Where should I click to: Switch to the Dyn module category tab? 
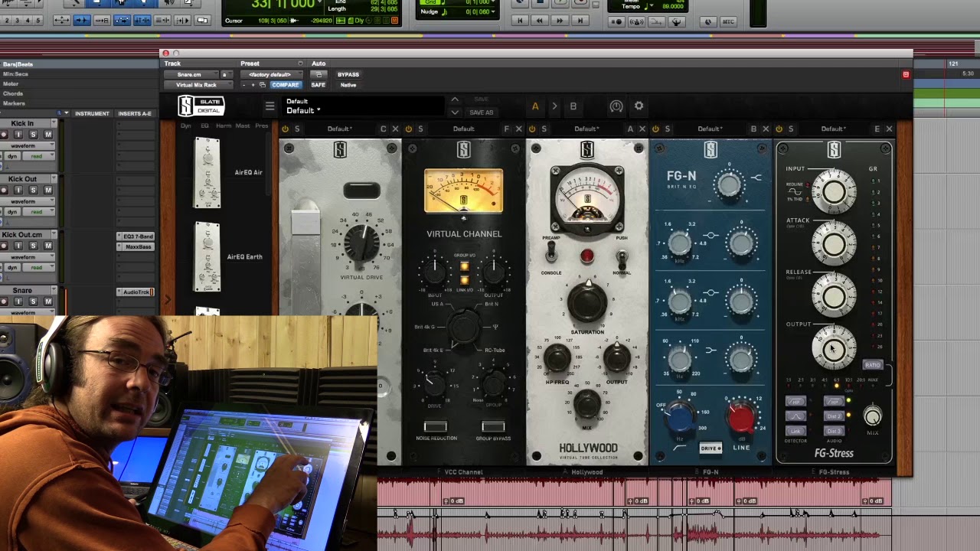pos(186,126)
